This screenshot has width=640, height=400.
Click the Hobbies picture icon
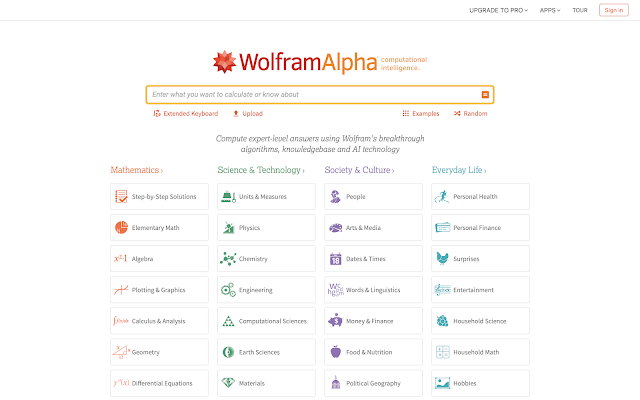click(x=442, y=383)
